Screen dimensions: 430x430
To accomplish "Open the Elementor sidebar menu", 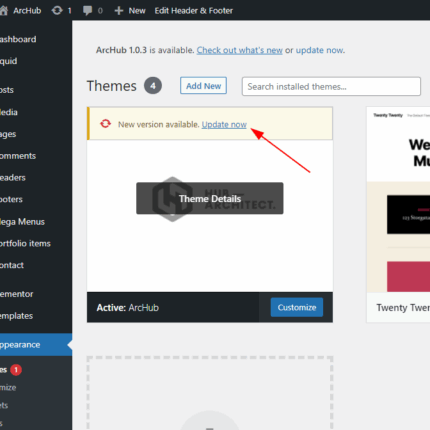I will (17, 294).
